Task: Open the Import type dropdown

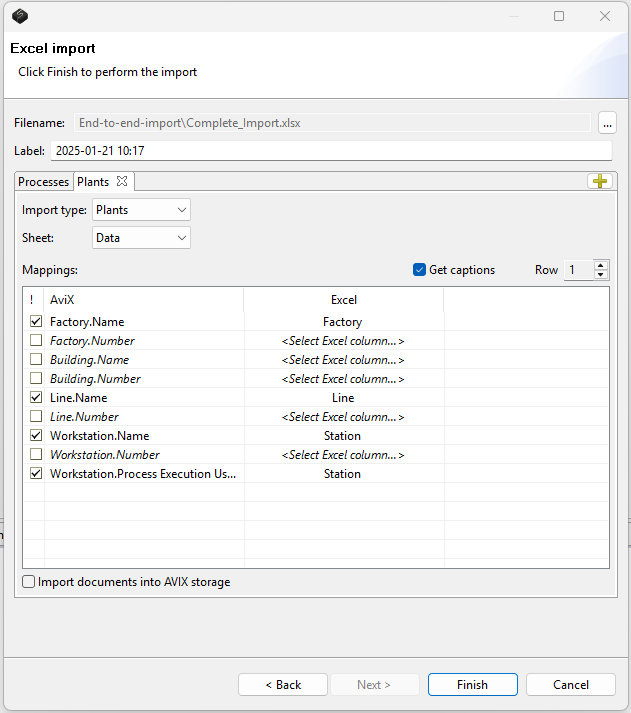Action: (141, 210)
